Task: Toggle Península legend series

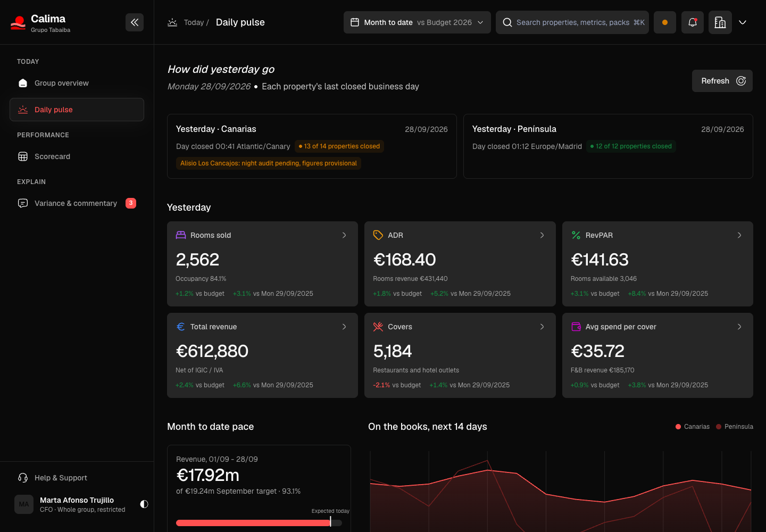Action: [x=735, y=427]
